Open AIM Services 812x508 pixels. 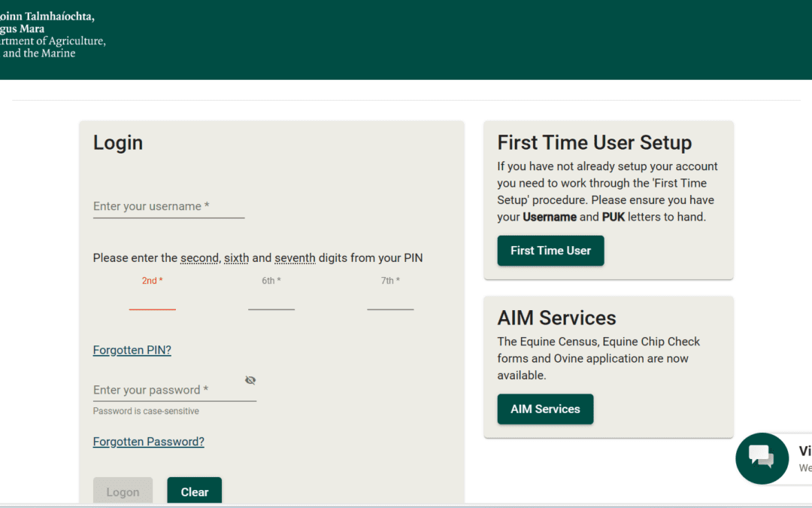545,409
